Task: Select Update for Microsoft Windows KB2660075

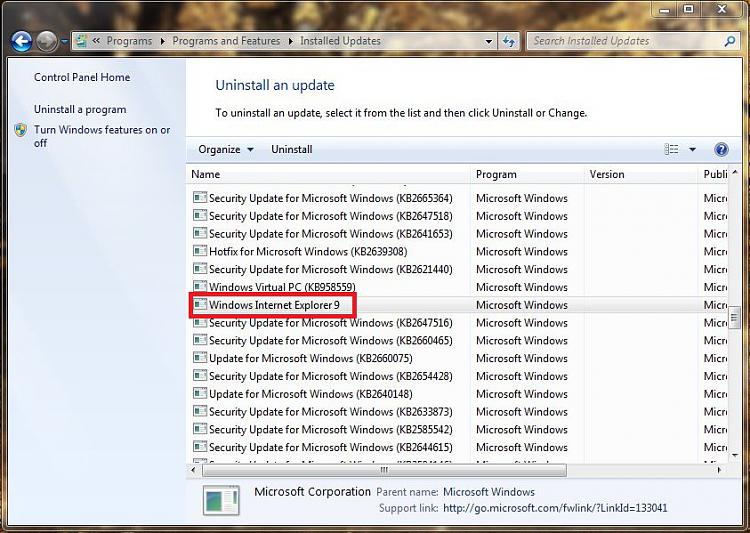Action: pyautogui.click(x=456, y=358)
